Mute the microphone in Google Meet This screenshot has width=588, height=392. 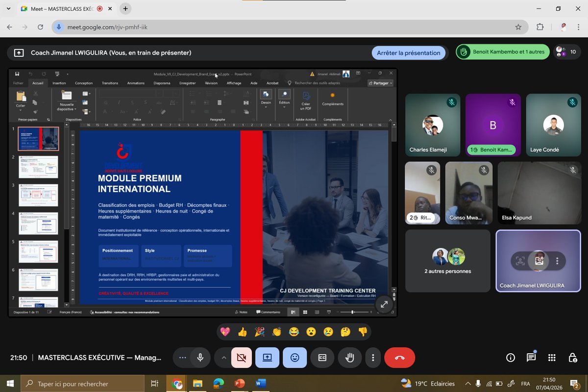pyautogui.click(x=200, y=358)
